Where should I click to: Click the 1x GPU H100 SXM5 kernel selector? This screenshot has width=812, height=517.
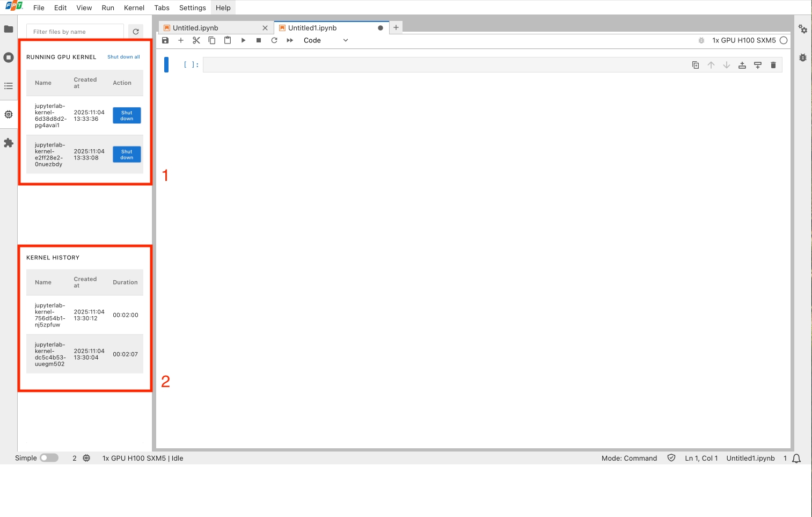point(743,40)
